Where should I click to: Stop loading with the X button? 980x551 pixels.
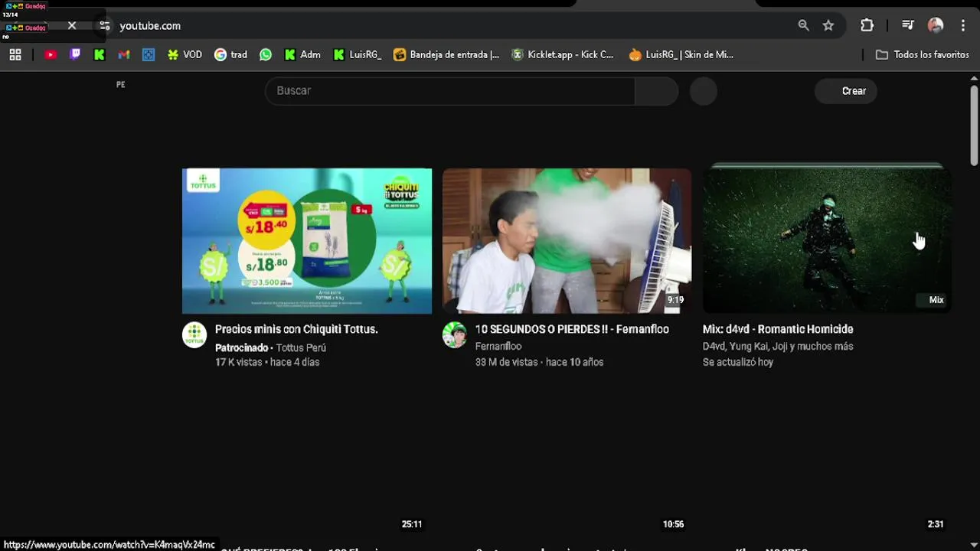(72, 25)
